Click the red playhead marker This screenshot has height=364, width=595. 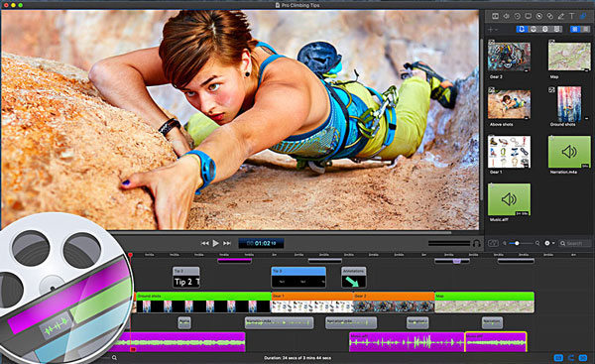coord(130,255)
